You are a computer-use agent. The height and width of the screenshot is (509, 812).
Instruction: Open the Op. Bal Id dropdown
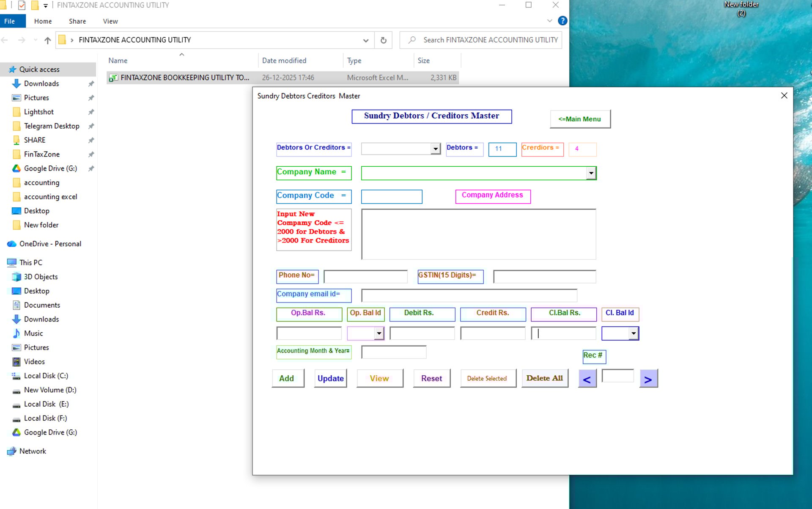(x=379, y=333)
